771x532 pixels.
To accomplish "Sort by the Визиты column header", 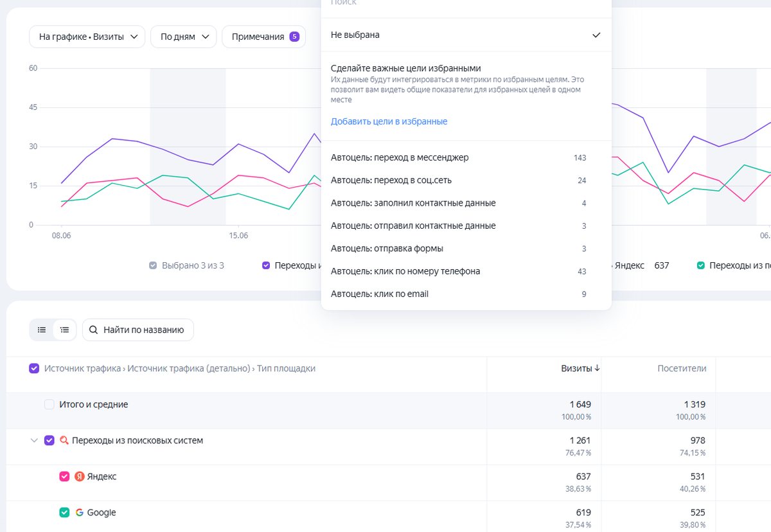I will click(576, 368).
